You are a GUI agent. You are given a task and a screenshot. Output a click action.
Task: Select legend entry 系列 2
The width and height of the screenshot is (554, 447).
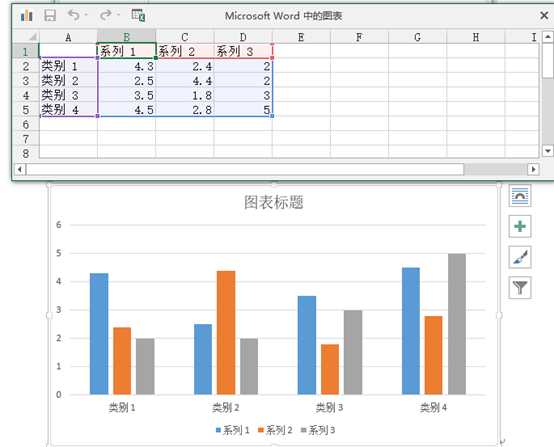pos(275,430)
